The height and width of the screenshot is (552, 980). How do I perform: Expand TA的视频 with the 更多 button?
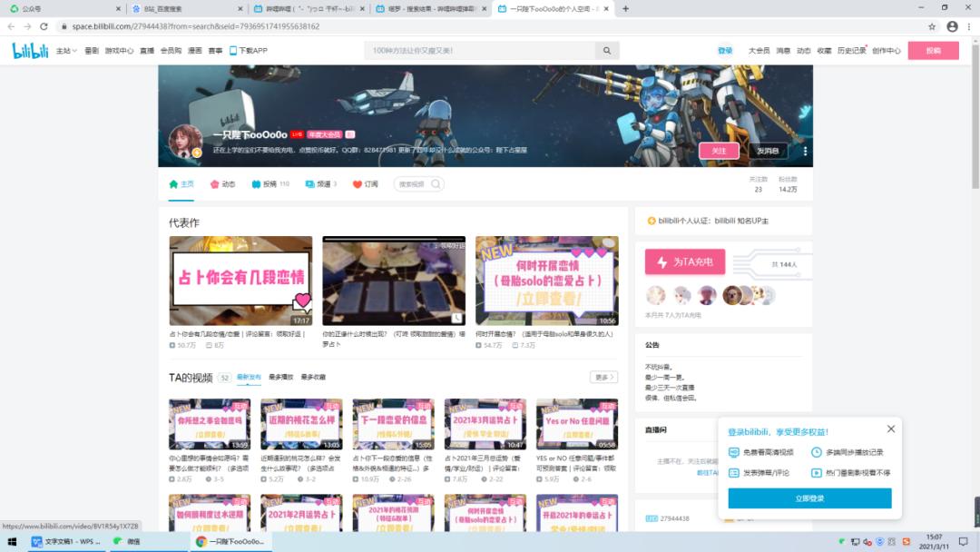tap(603, 377)
